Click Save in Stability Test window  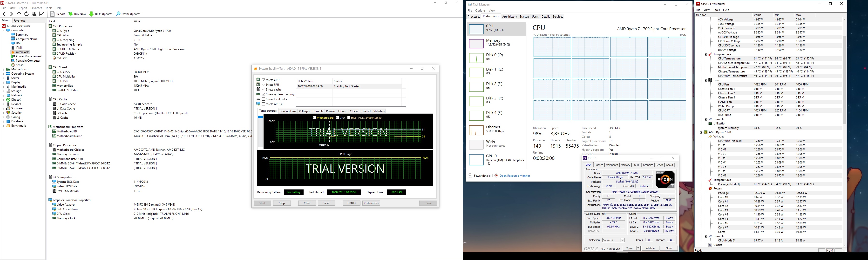[x=326, y=203]
